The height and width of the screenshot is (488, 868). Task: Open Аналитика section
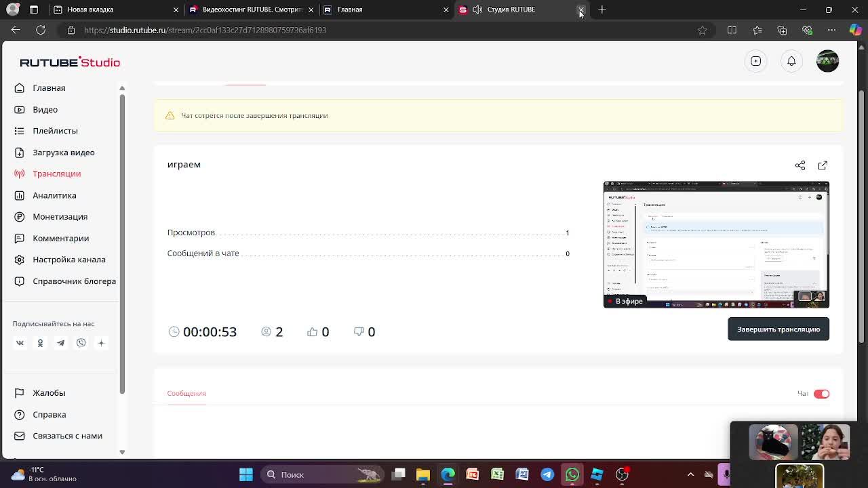(54, 195)
